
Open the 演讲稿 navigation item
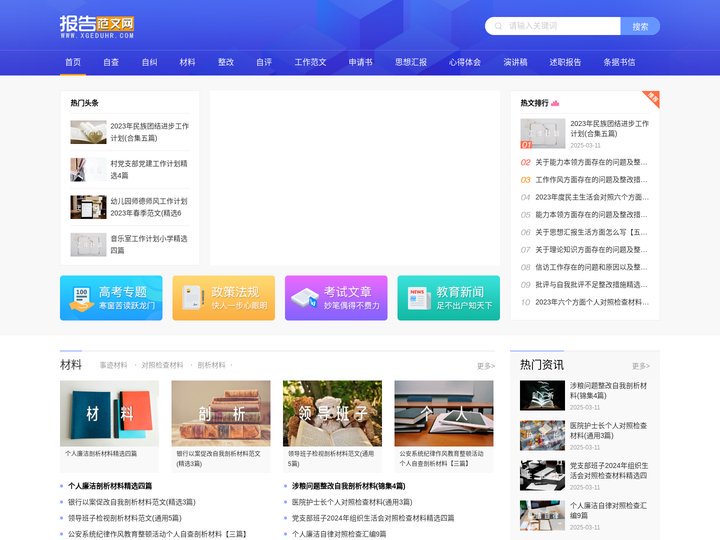coord(515,62)
